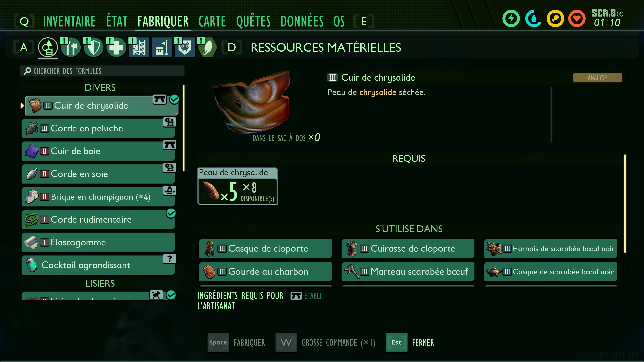
Task: Open the armor shield crafting category
Action: click(x=93, y=47)
